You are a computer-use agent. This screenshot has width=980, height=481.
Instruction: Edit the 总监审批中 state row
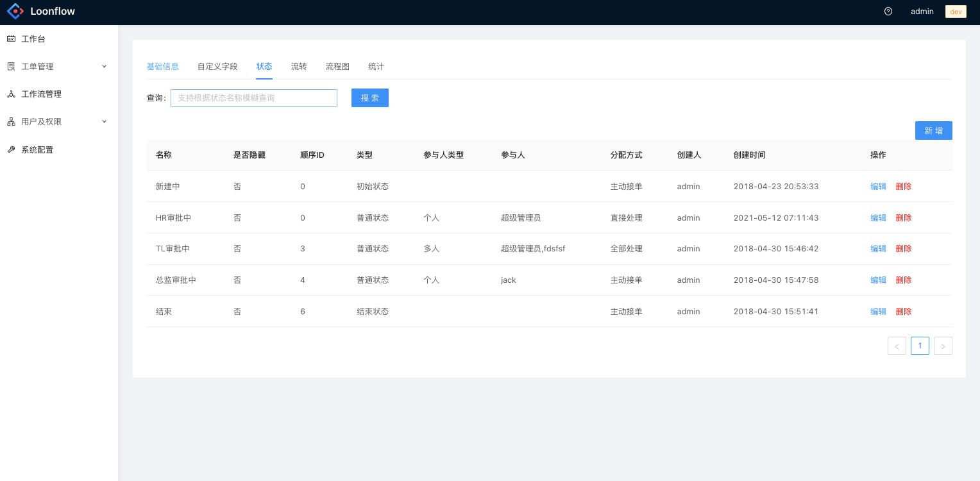click(877, 280)
